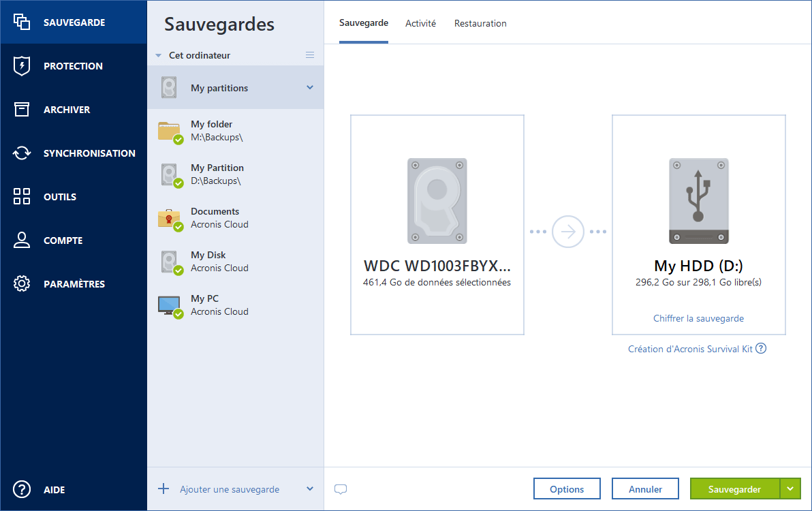The height and width of the screenshot is (511, 812).
Task: Click the Paramètres gear icon
Action: (x=22, y=283)
